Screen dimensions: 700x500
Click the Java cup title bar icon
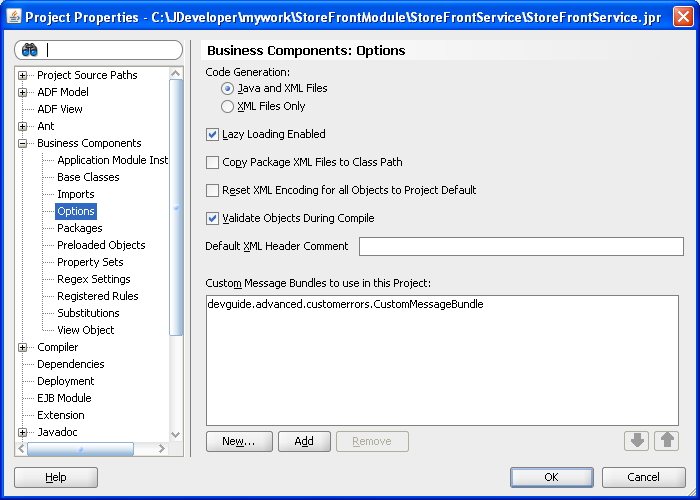(14, 17)
